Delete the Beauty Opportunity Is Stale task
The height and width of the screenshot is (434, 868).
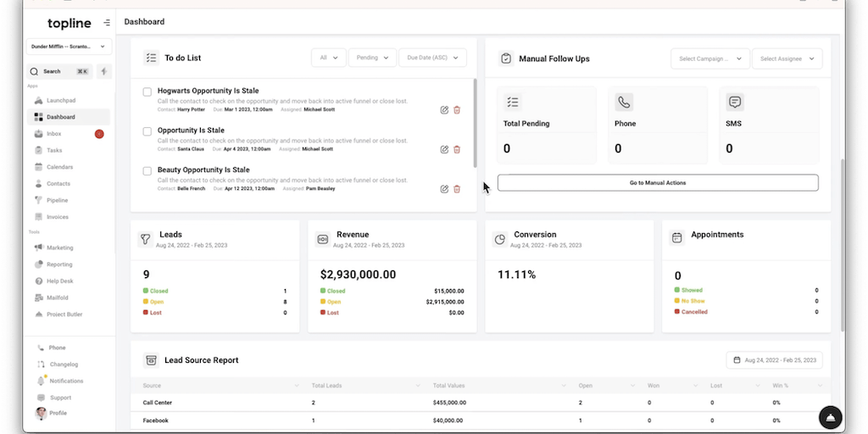click(457, 189)
